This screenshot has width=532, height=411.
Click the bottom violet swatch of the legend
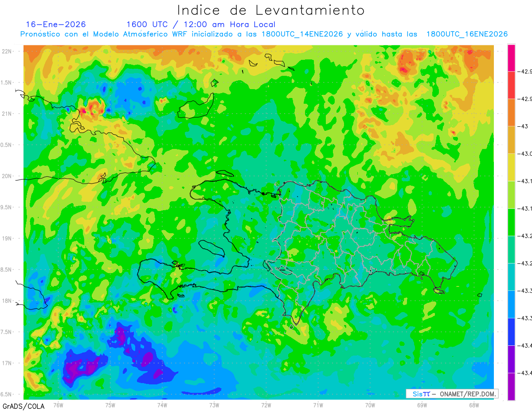tap(511, 386)
